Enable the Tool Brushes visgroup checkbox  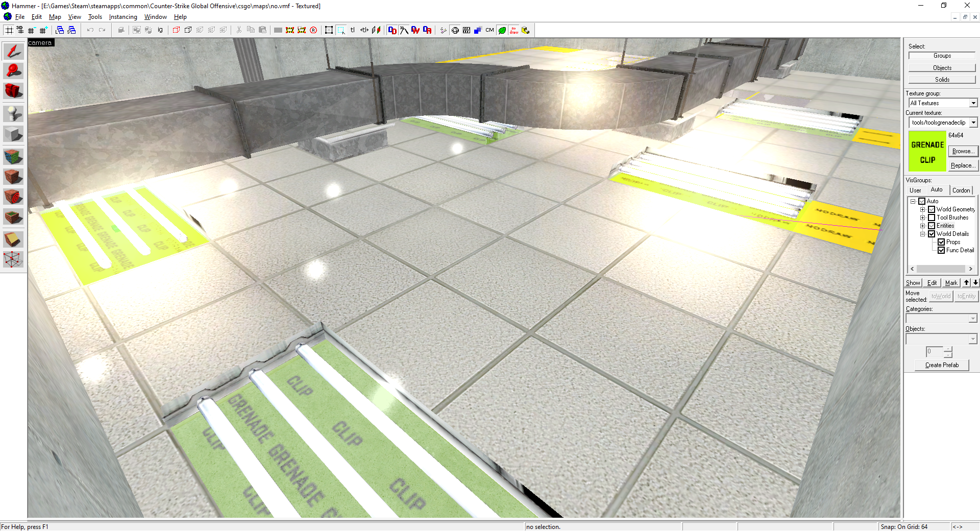click(932, 218)
